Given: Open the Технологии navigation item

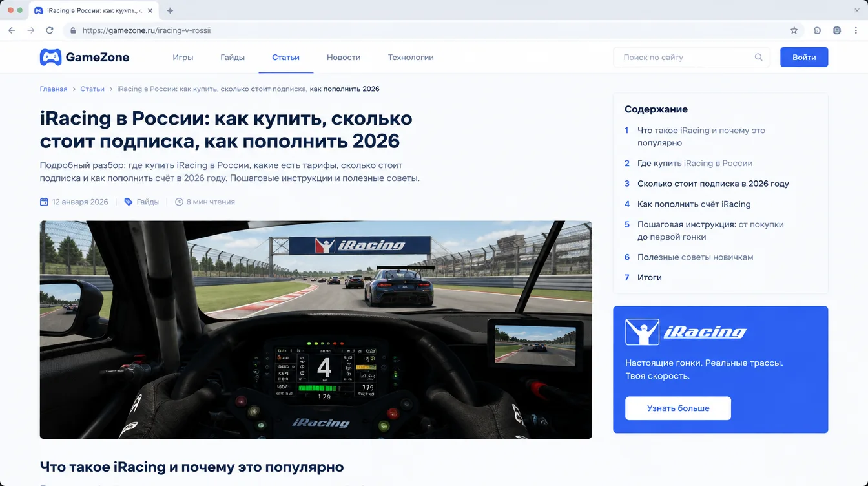Looking at the screenshot, I should (x=411, y=58).
